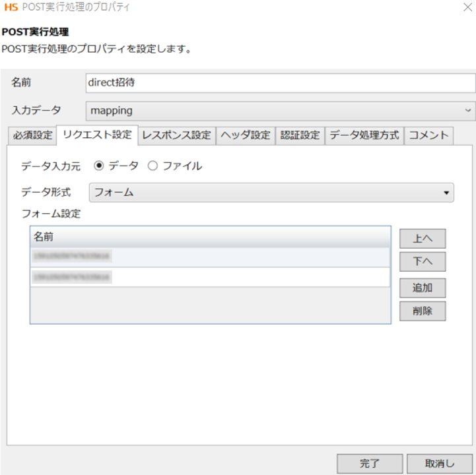
Task: Click the 完了 button
Action: tap(370, 464)
